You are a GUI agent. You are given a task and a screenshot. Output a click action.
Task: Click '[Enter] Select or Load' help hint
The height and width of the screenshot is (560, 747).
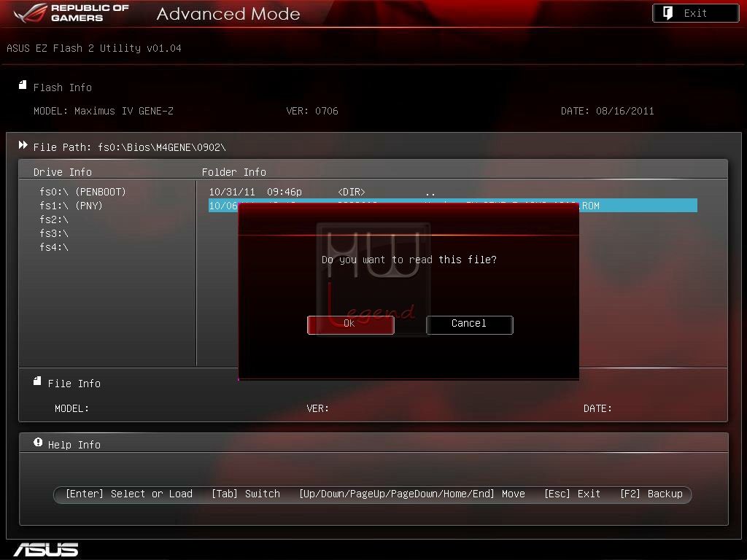pos(129,494)
